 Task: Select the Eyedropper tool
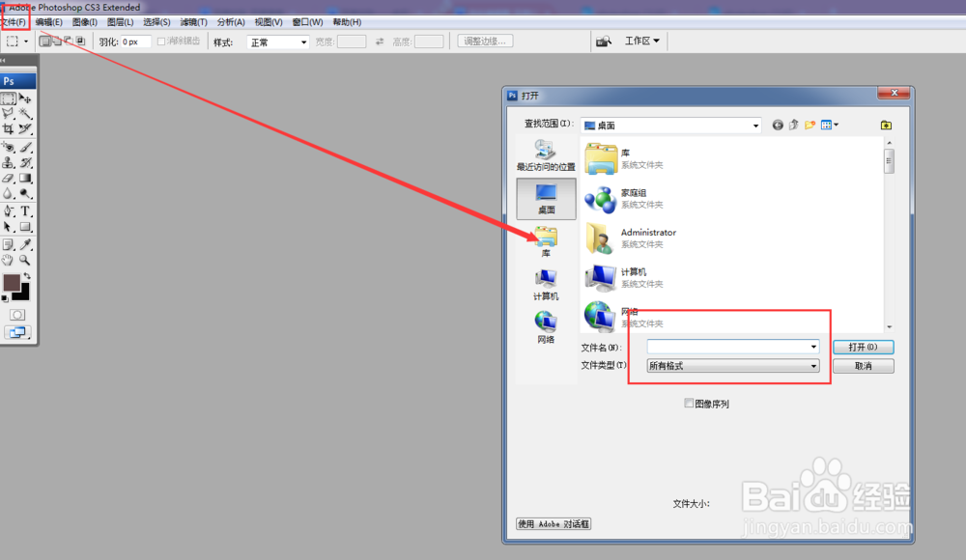[25, 245]
